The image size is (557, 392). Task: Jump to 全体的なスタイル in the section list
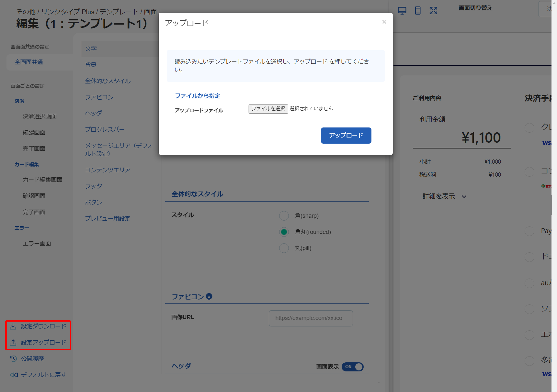108,81
